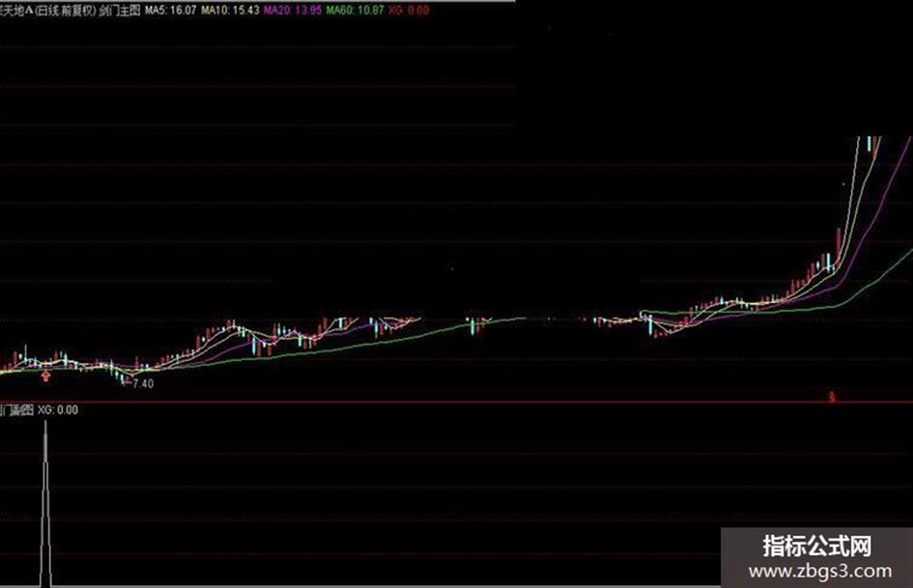Select the MA5: 16.07 indicator label
The image size is (913, 588).
[171, 10]
